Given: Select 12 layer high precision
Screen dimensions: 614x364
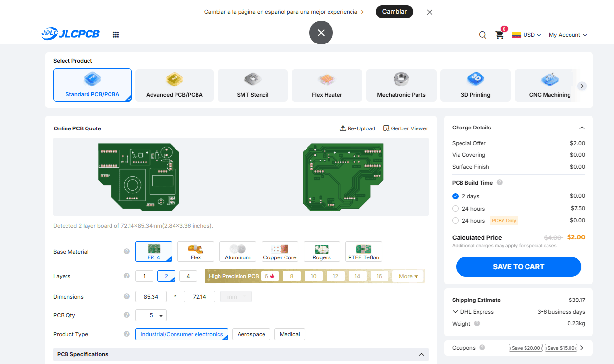Looking at the screenshot, I should (x=335, y=276).
